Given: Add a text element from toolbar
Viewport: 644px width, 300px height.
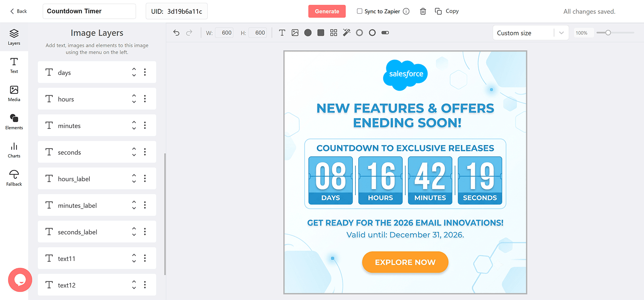Looking at the screenshot, I should click(x=282, y=33).
